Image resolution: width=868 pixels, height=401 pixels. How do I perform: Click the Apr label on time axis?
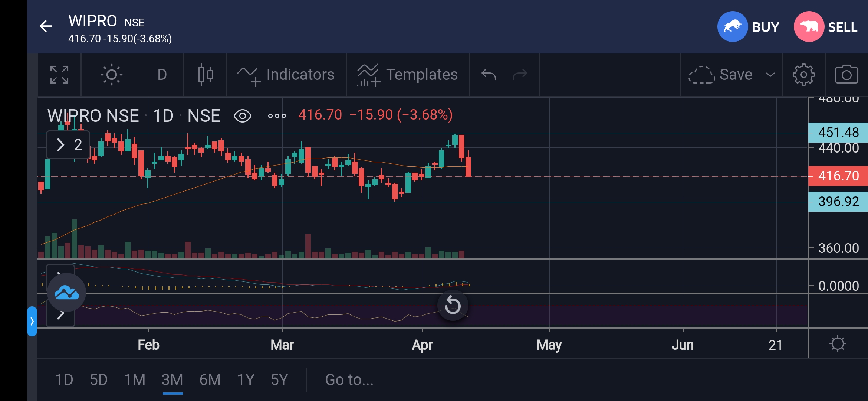pyautogui.click(x=422, y=345)
